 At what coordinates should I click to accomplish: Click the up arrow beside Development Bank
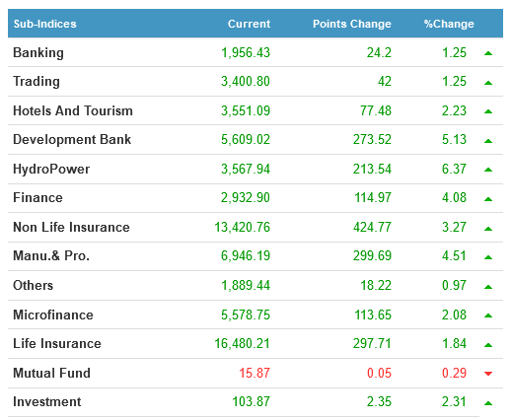click(x=488, y=141)
